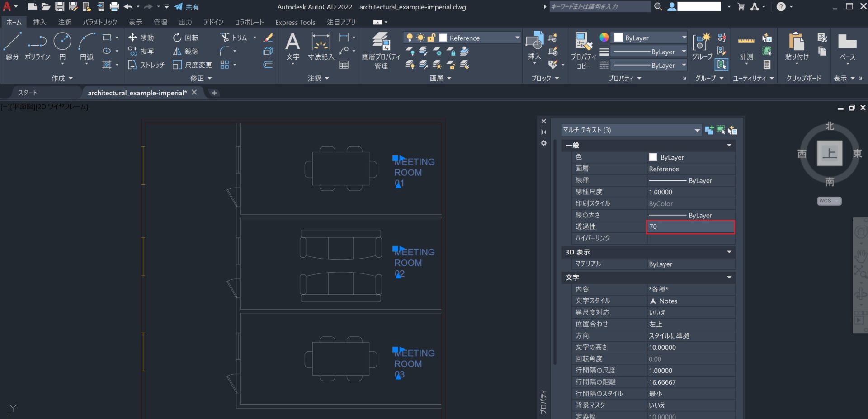Click the 移動 (Move) tool
Viewport: 868px width, 419px height.
[x=141, y=38]
